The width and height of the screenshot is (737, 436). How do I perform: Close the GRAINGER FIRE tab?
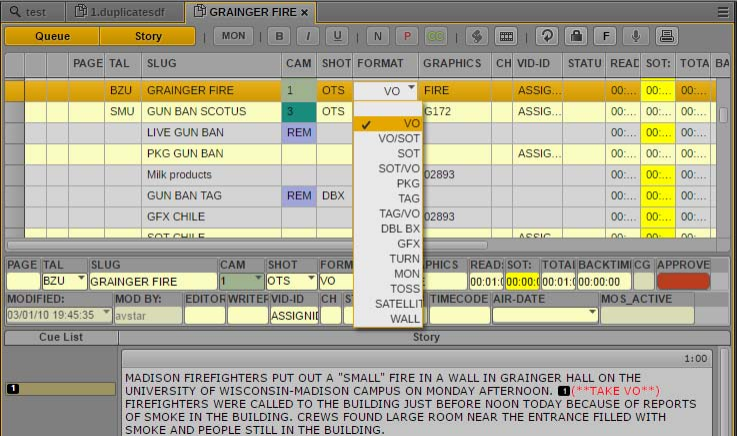coord(305,13)
